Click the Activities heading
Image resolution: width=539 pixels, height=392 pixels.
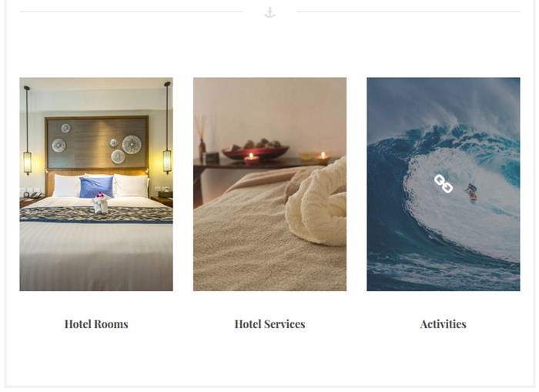(443, 324)
